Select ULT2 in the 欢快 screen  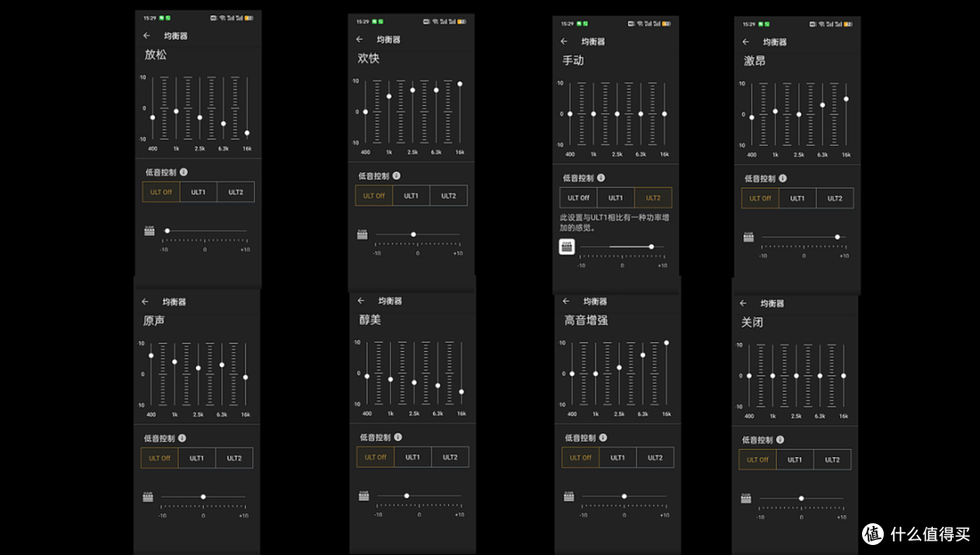point(449,196)
